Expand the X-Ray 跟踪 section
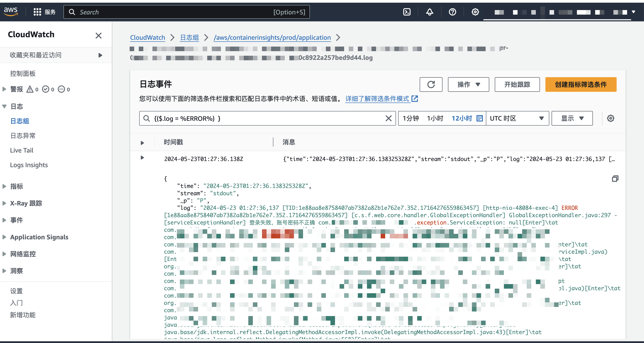Viewport: 644px width, 343px height. pyautogui.click(x=4, y=203)
